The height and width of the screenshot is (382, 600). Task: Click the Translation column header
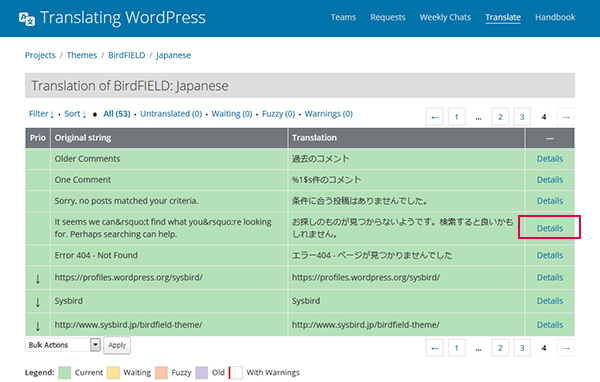click(406, 138)
